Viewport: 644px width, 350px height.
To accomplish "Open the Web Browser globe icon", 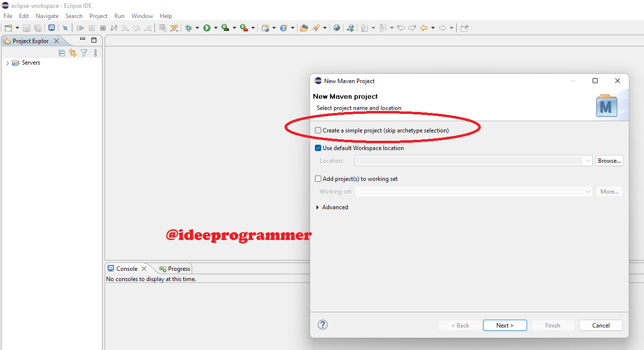I will (336, 28).
